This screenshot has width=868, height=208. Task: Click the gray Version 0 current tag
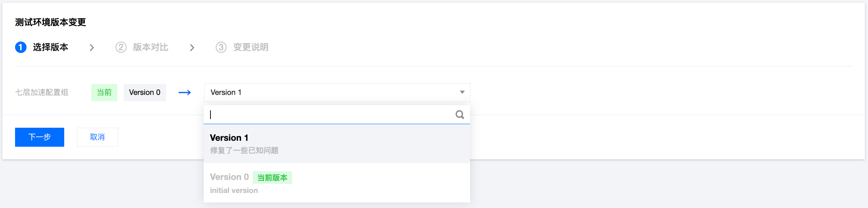click(x=145, y=93)
